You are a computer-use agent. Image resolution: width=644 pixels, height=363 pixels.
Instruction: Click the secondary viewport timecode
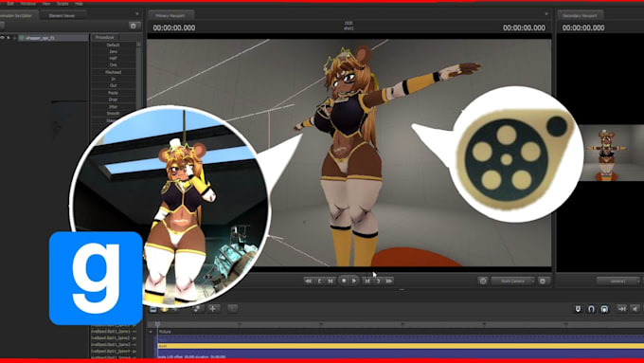(x=583, y=27)
